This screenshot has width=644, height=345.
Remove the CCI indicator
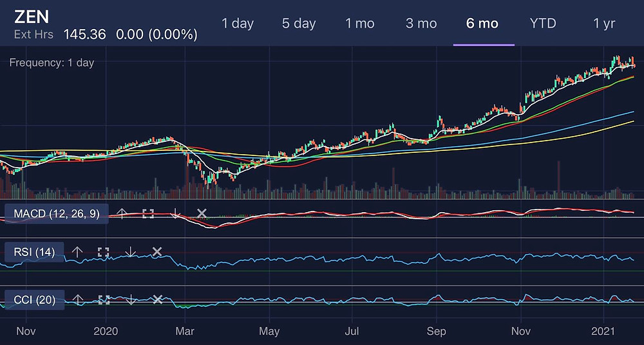point(158,299)
